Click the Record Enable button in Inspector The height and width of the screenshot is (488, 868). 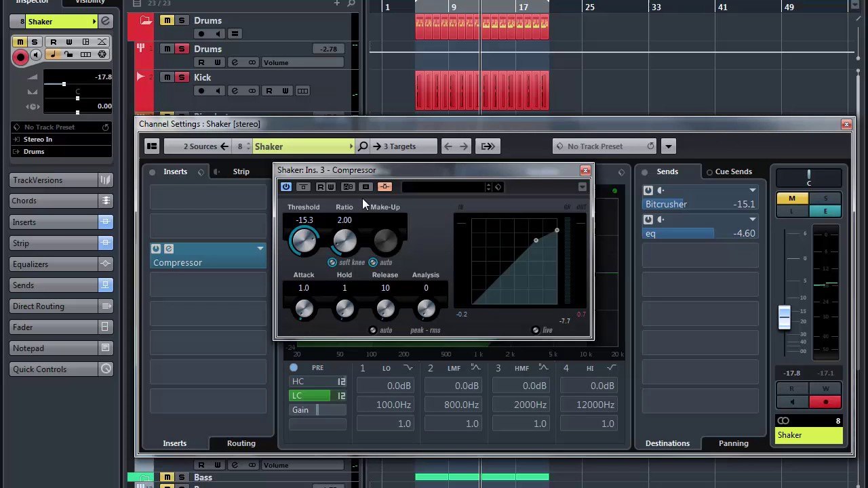[x=20, y=57]
